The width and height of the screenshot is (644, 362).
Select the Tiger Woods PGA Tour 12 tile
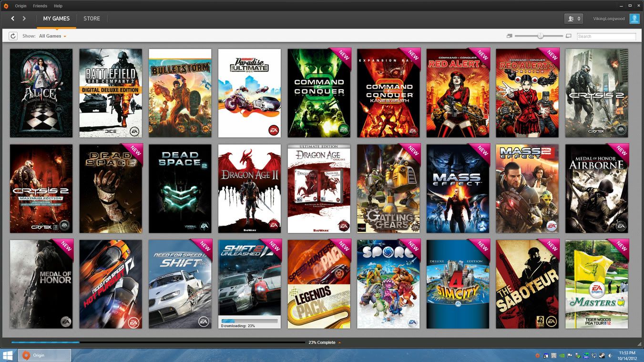click(597, 284)
